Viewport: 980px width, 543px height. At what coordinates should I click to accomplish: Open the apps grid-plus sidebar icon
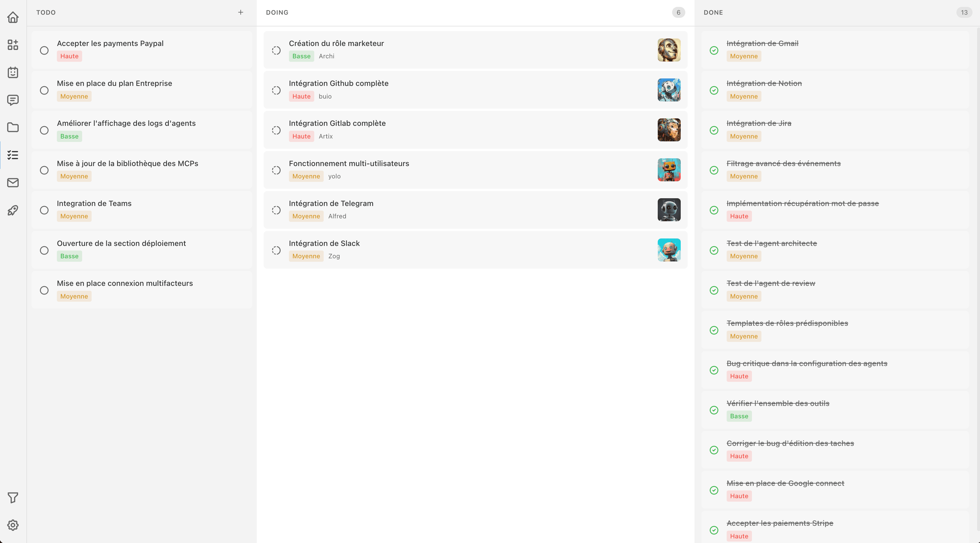(13, 45)
